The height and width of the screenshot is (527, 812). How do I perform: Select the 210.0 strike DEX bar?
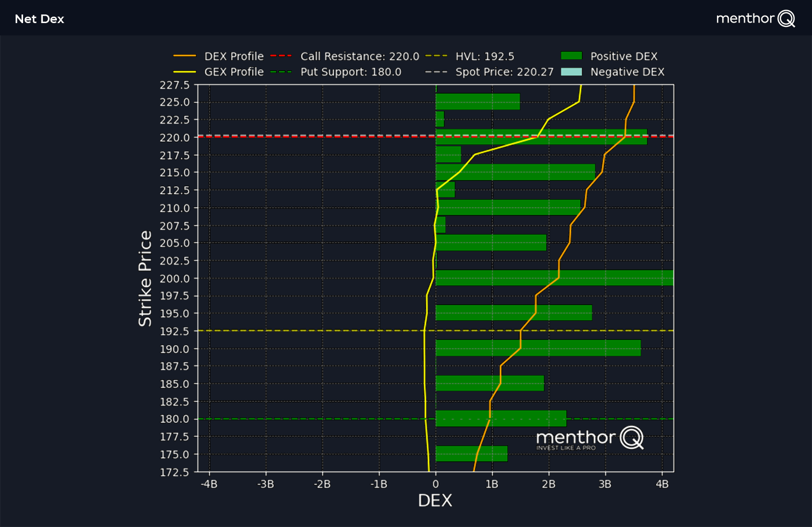coord(508,208)
